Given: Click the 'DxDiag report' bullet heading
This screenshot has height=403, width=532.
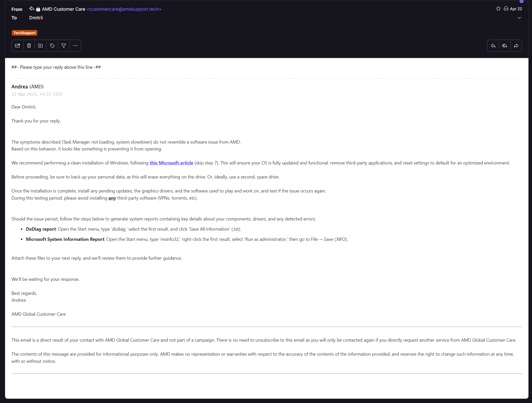Looking at the screenshot, I should (x=41, y=229).
